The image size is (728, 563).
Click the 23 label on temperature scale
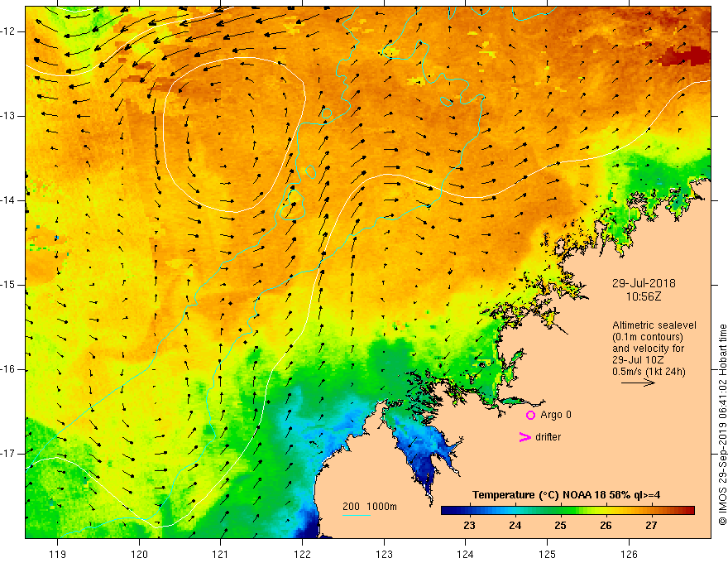pos(469,526)
